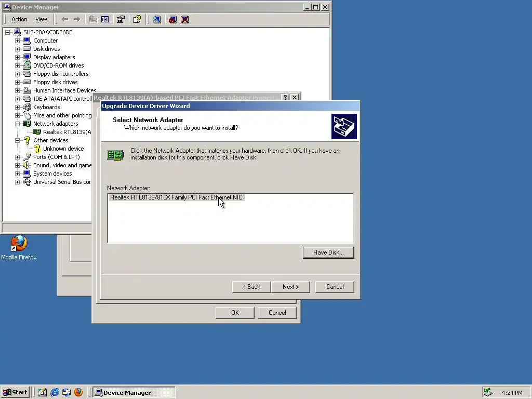Select IDE ATA/ATAPI controllers in tree
This screenshot has width=532, height=399.
(62, 99)
